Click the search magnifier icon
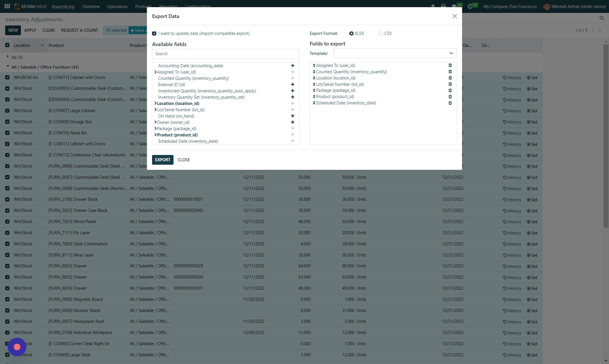 [601, 18]
